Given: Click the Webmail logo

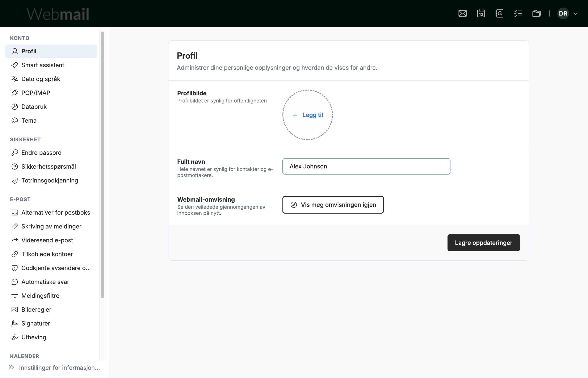Looking at the screenshot, I should pos(58,14).
